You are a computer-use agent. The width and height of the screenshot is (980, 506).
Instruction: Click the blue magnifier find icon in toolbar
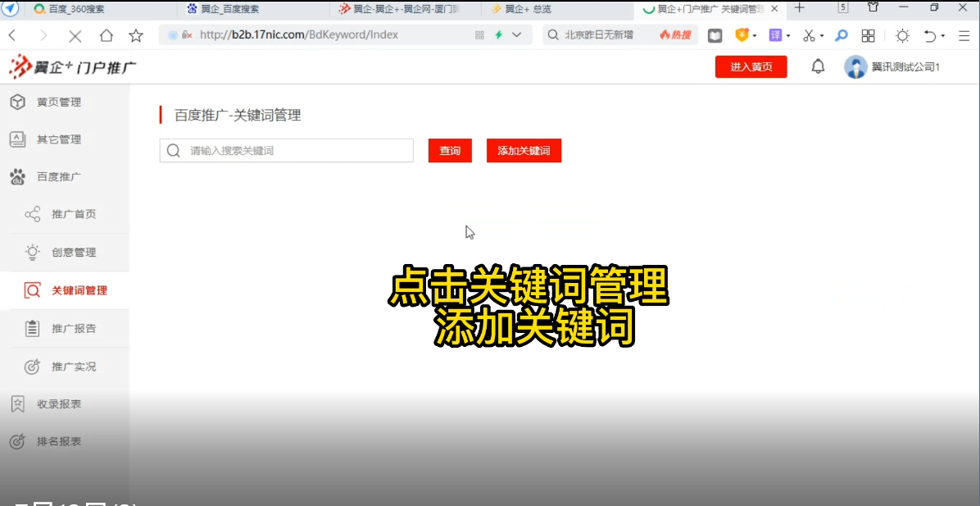pos(842,35)
